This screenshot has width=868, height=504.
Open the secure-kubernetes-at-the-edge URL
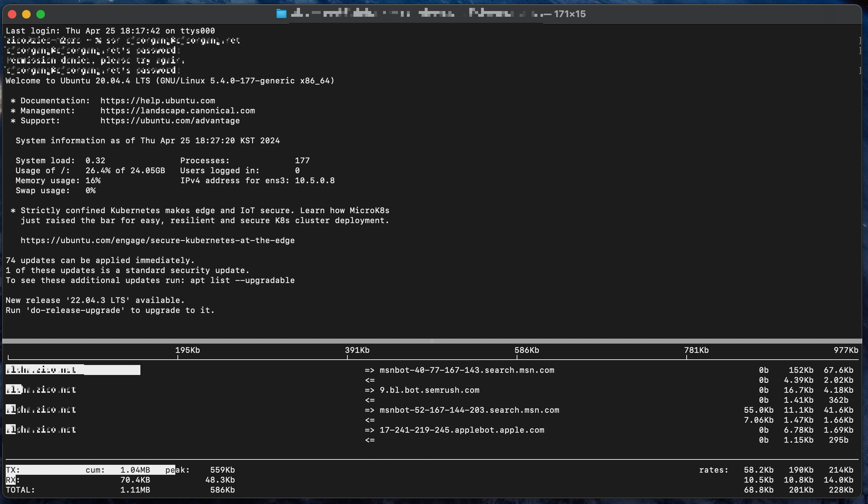coord(157,241)
